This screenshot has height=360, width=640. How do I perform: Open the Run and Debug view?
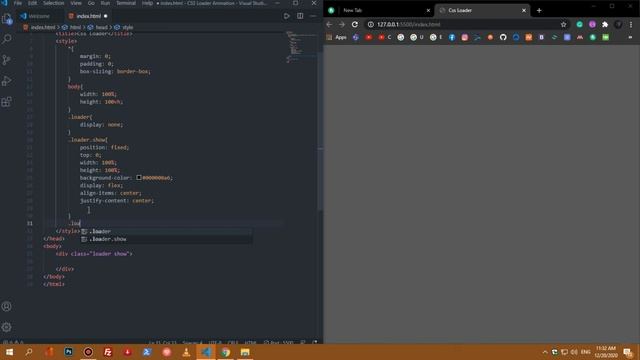(x=7, y=81)
